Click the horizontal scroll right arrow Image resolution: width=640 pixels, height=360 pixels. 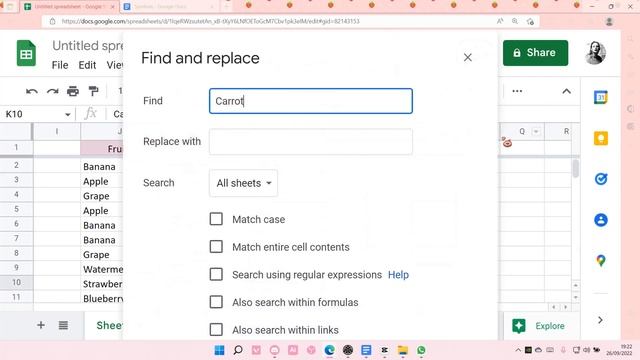566,307
